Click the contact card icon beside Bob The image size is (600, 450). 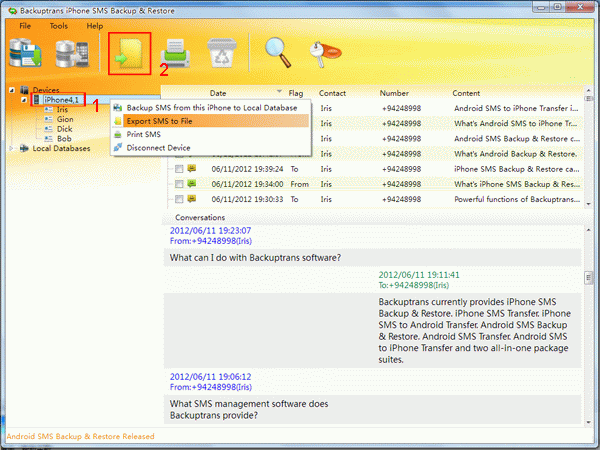click(x=49, y=139)
